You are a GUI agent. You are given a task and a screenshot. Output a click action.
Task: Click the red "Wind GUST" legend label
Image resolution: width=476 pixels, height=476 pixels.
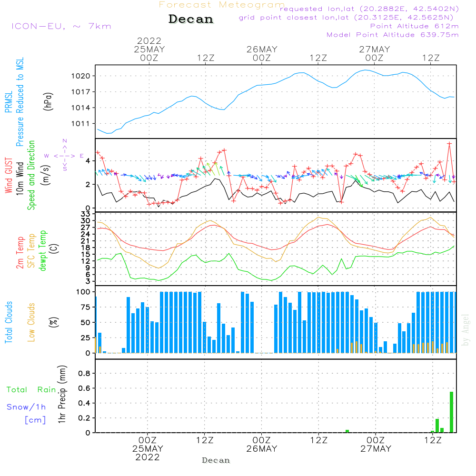pyautogui.click(x=9, y=175)
